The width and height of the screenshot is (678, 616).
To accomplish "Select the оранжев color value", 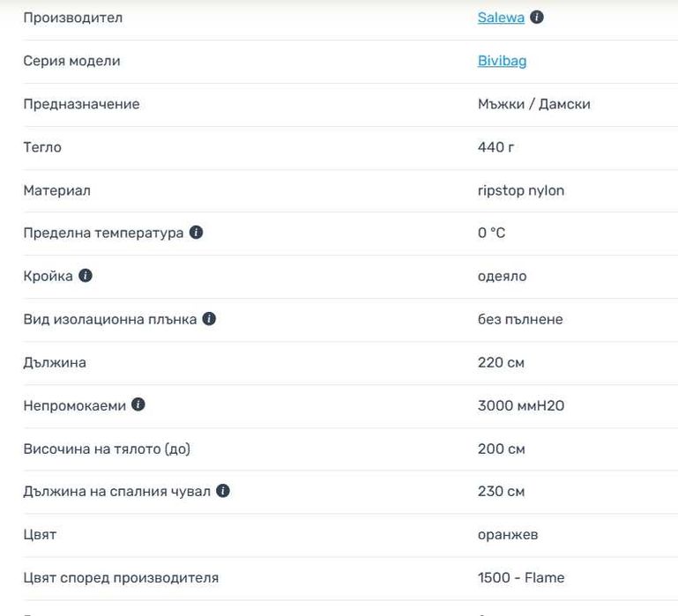I will 507,534.
